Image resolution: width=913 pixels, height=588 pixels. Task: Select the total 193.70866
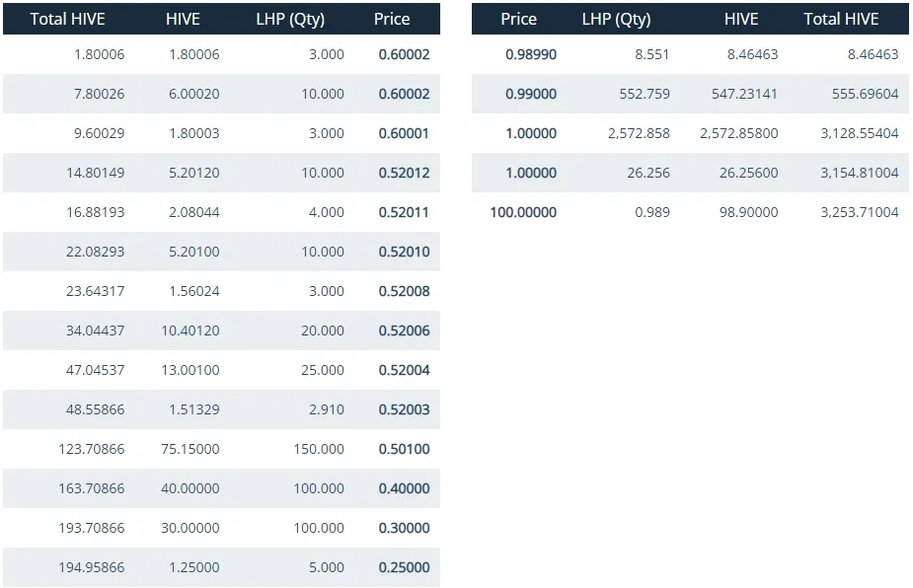(92, 528)
